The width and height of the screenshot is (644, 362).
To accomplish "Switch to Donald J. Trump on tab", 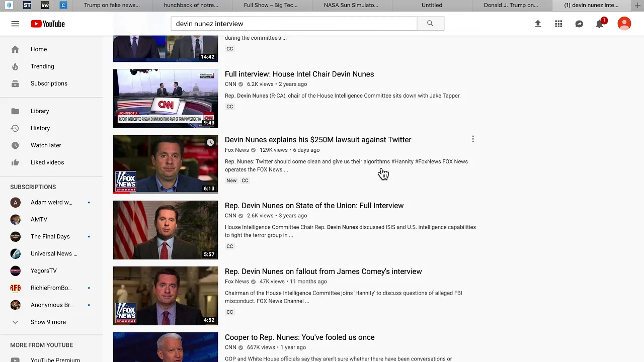I will click(x=511, y=5).
